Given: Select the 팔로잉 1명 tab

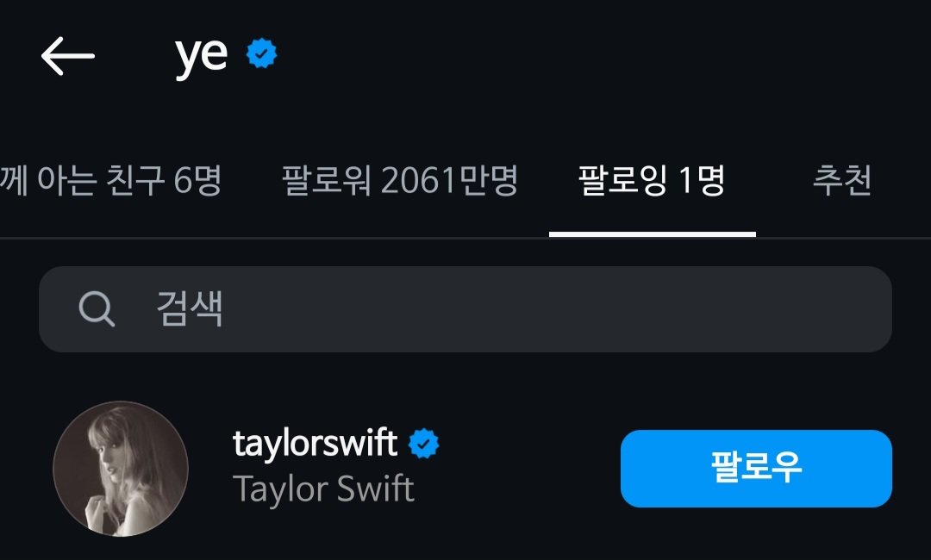Looking at the screenshot, I should point(652,181).
